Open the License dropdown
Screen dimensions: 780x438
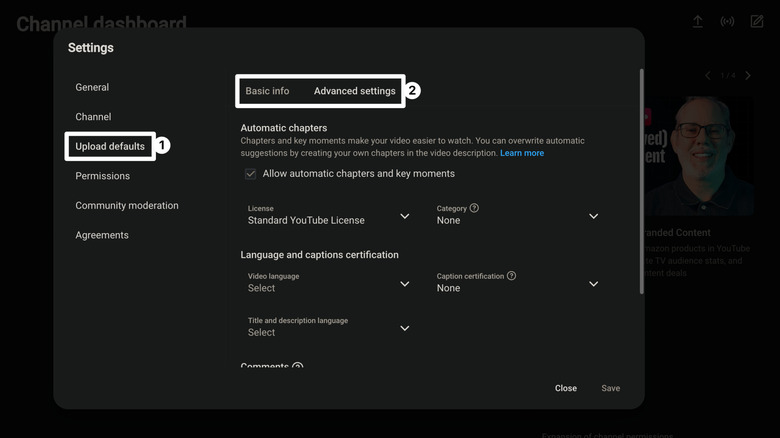(x=328, y=215)
